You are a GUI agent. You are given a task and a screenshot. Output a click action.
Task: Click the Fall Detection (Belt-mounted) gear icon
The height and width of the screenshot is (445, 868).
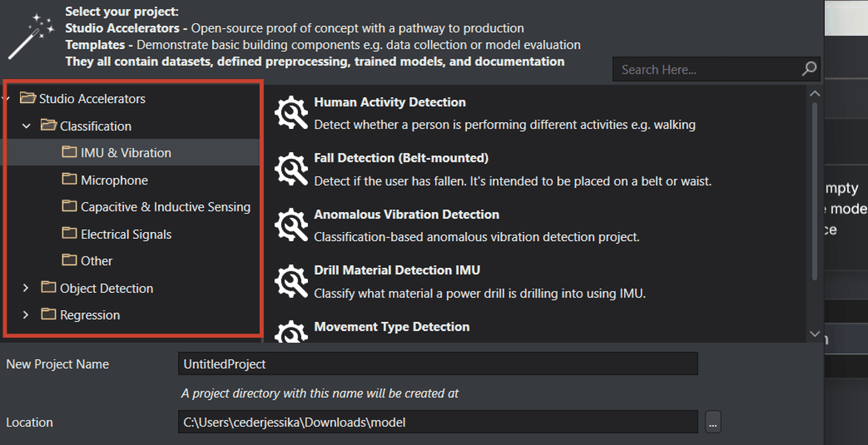click(x=291, y=169)
